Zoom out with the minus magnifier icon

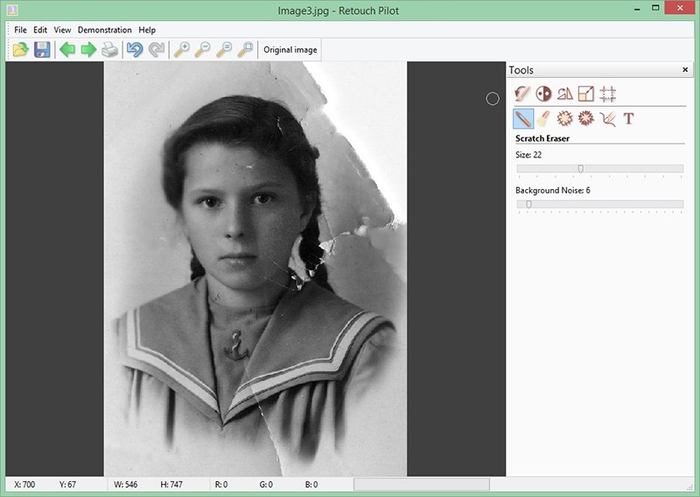[x=203, y=50]
